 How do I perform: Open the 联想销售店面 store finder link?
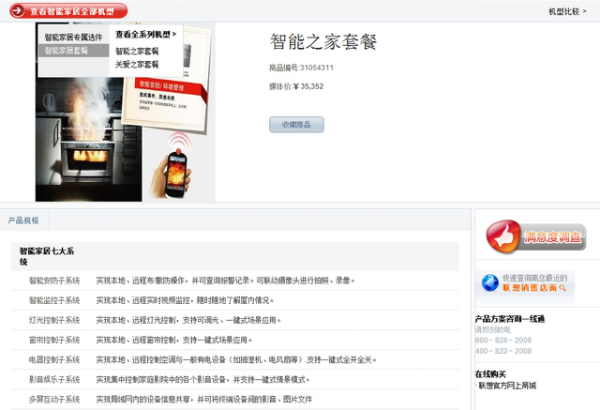pos(535,287)
